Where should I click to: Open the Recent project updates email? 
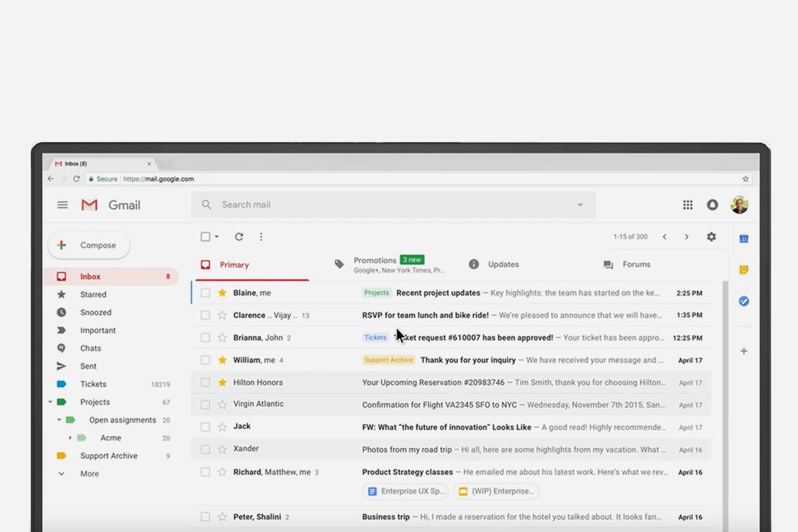pyautogui.click(x=451, y=293)
